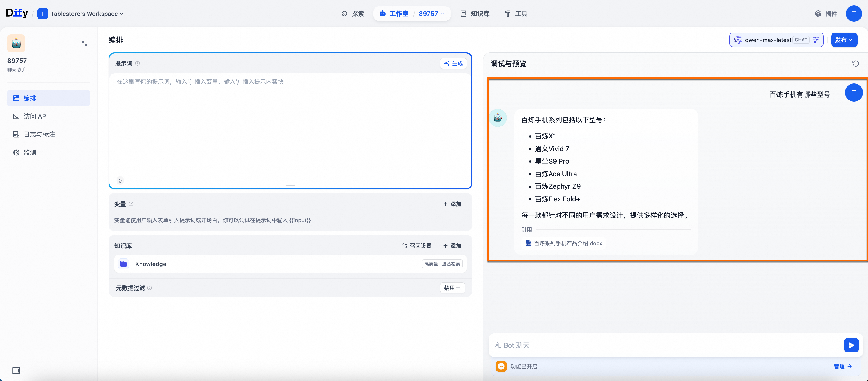
Task: Open 管理 for enabled features
Action: 842,367
